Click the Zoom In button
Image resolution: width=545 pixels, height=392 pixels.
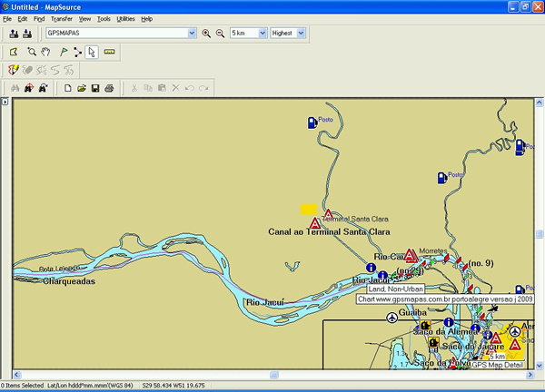click(x=206, y=34)
